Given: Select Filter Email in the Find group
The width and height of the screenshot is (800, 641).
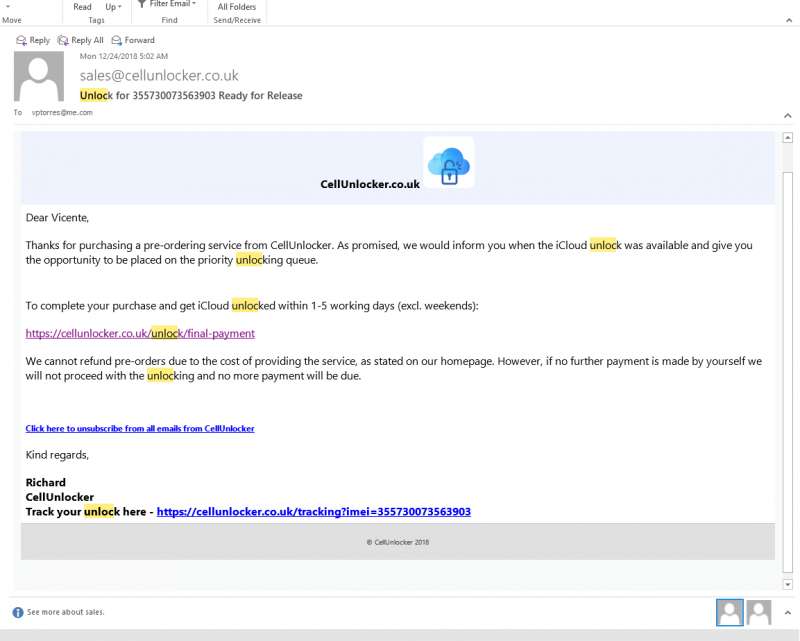Looking at the screenshot, I should 168,5.
